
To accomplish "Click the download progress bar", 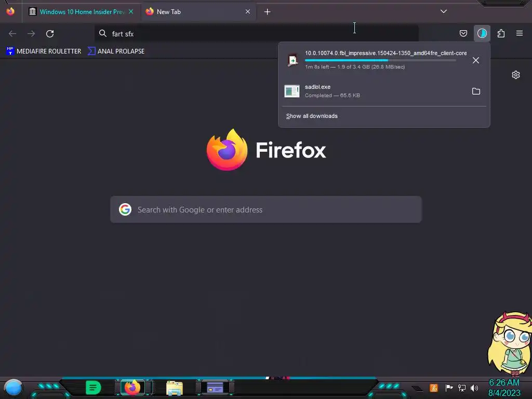I will 380,60.
